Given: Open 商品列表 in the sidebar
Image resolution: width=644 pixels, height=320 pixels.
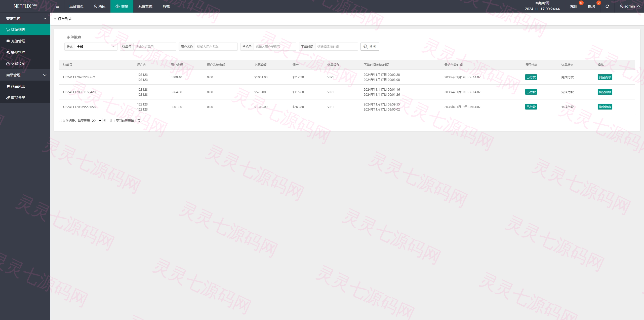Looking at the screenshot, I should click(25, 86).
